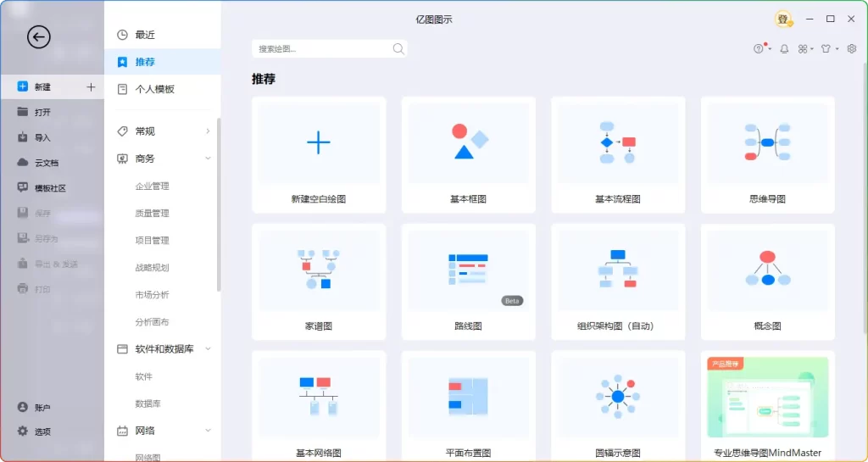The height and width of the screenshot is (462, 868).
Task: Click the category list vertical scrollbar
Action: tap(219, 204)
